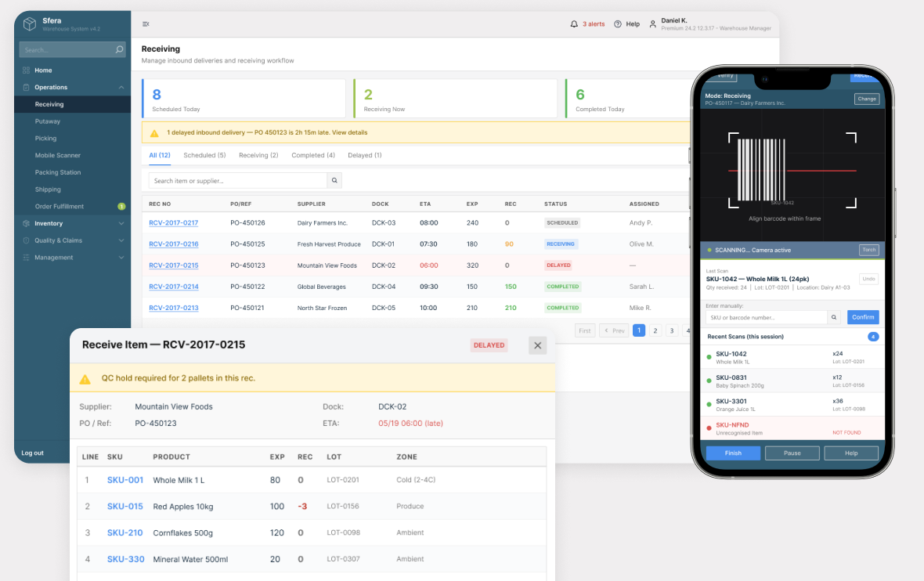
Task: Open SKU-015 link in receive dialog
Action: click(125, 507)
